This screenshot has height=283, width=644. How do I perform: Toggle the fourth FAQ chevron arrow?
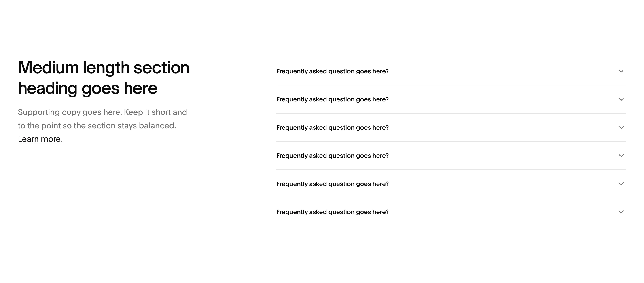621,156
